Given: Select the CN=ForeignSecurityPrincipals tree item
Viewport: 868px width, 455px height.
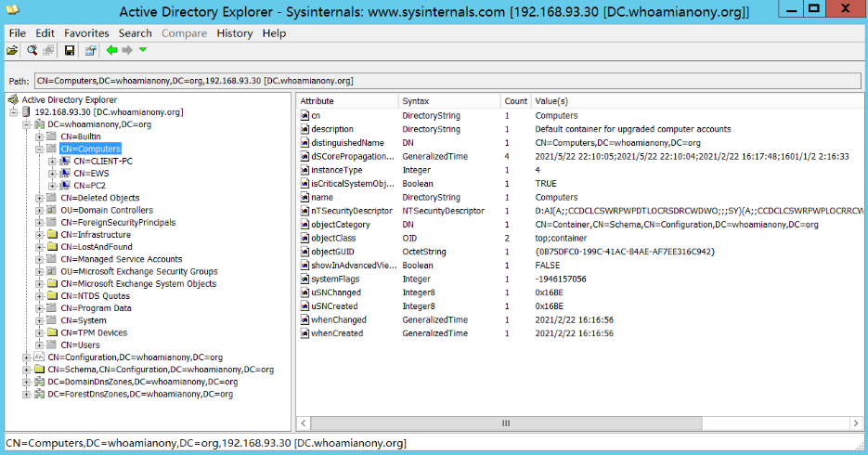Looking at the screenshot, I should 118,223.
